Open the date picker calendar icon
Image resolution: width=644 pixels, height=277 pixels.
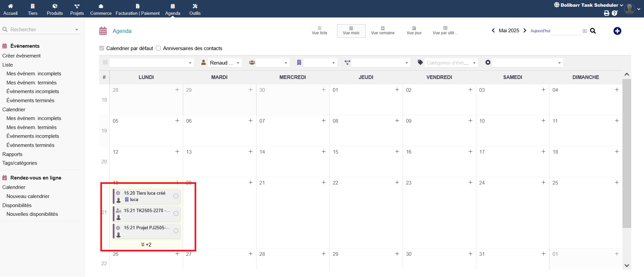pos(585,31)
